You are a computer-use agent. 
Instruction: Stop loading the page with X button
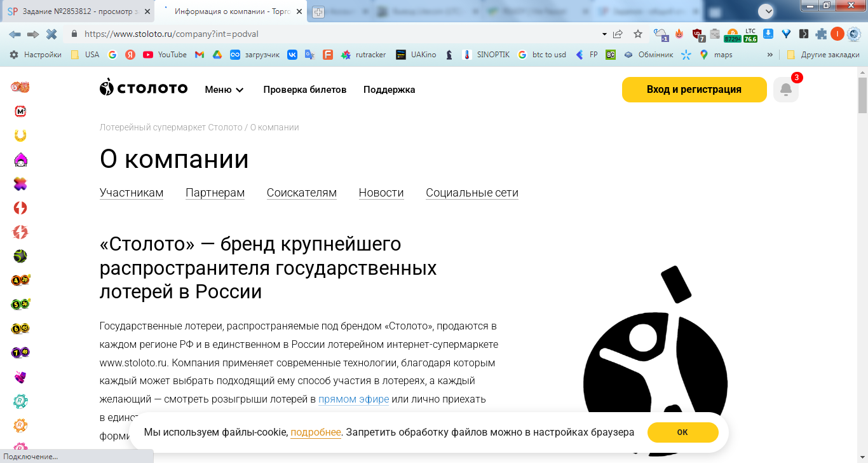click(51, 34)
